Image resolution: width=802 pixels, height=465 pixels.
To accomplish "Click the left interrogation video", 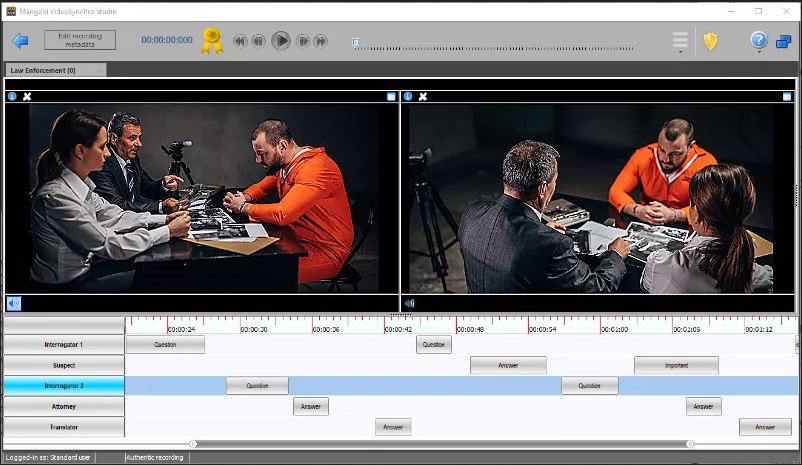I will [x=204, y=198].
